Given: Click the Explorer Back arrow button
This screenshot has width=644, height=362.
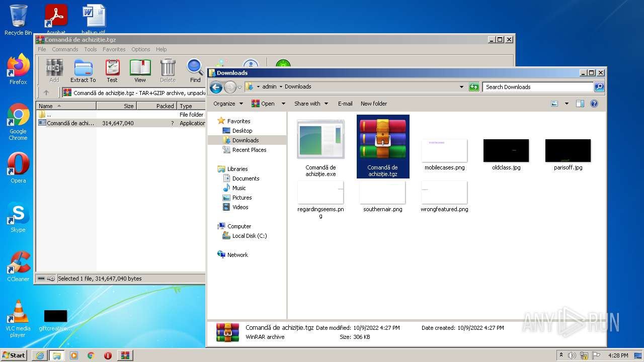Looking at the screenshot, I should pos(216,87).
